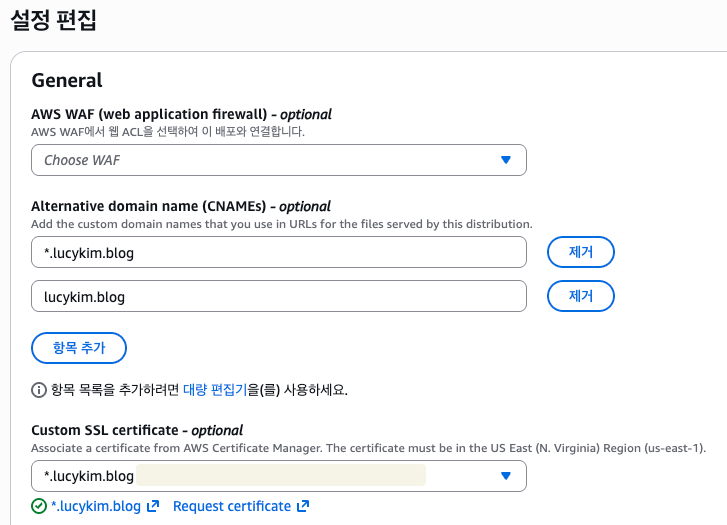Remove the *.lucykim.blog CNAME entry
This screenshot has height=525, width=727.
[580, 253]
